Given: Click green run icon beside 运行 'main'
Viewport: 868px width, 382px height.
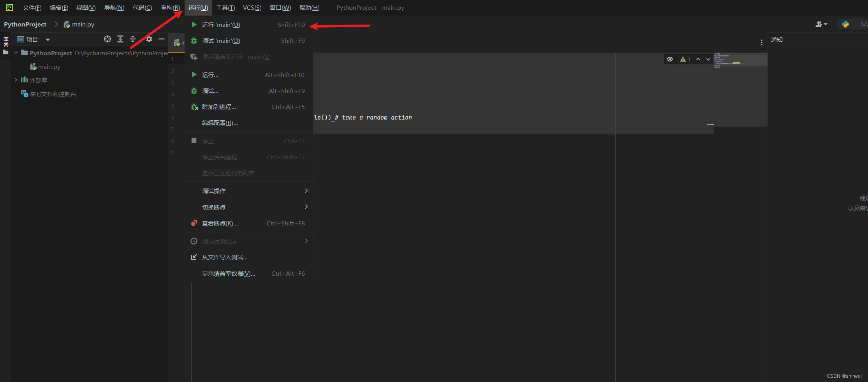Looking at the screenshot, I should 194,25.
